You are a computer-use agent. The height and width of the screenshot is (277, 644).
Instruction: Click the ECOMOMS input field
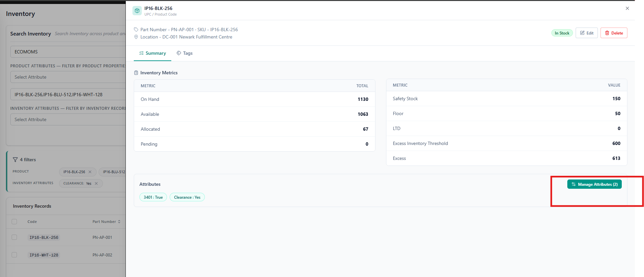pyautogui.click(x=68, y=52)
